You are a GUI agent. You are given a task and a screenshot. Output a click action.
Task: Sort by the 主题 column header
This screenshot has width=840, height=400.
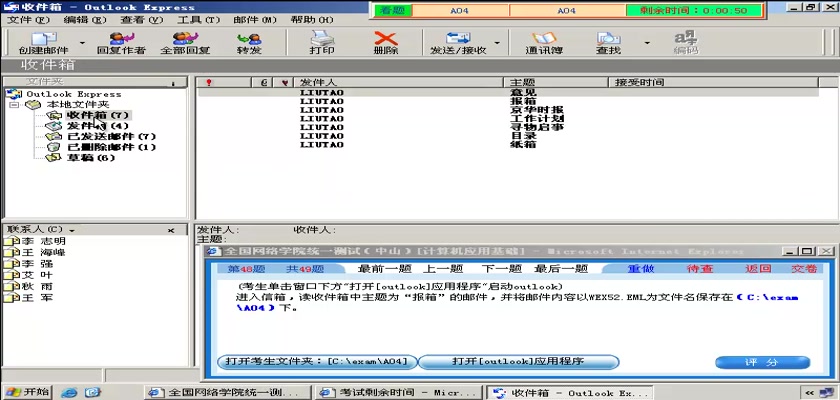[x=556, y=82]
